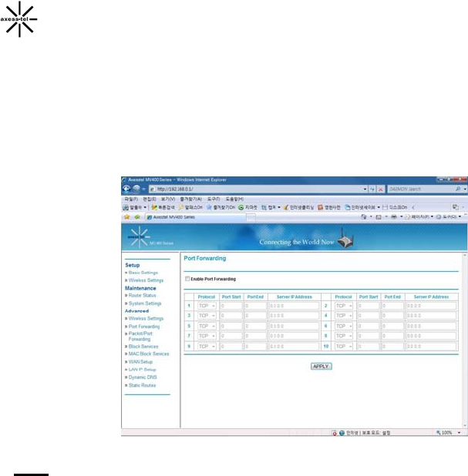This screenshot has height=476, width=468.
Task: Click the 영한사전 dictionary icon
Action: pyautogui.click(x=320, y=207)
